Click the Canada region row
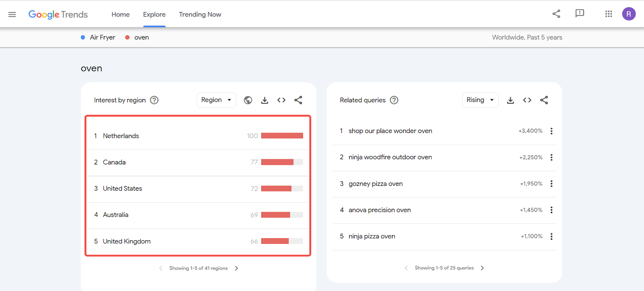The width and height of the screenshot is (644, 291). pos(198,162)
